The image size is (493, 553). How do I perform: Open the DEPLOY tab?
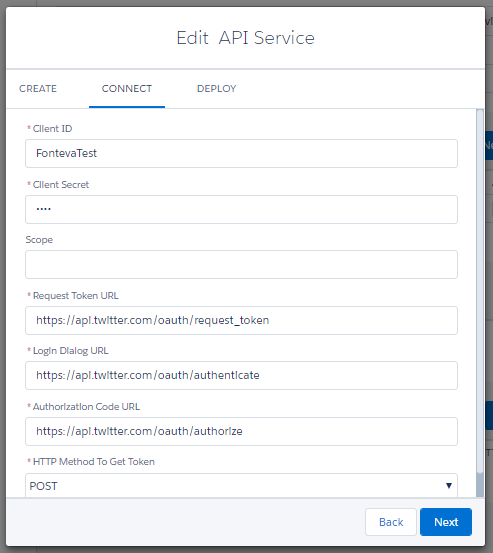(216, 89)
